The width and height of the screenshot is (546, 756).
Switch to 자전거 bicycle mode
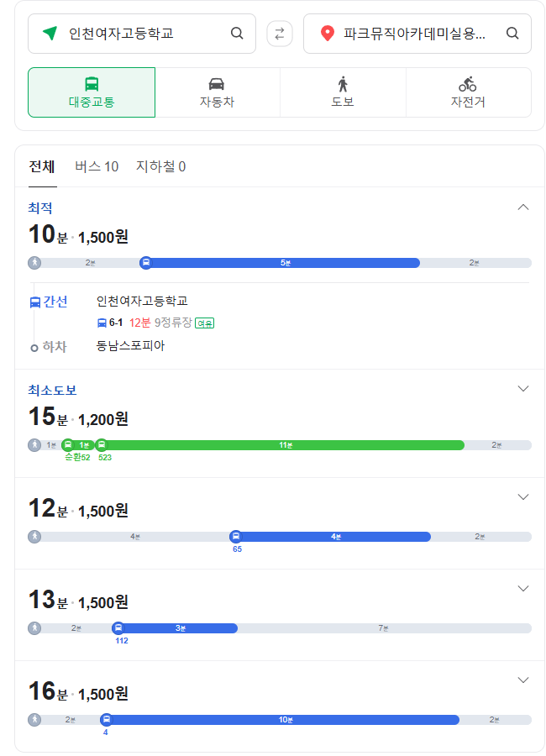pos(468,92)
